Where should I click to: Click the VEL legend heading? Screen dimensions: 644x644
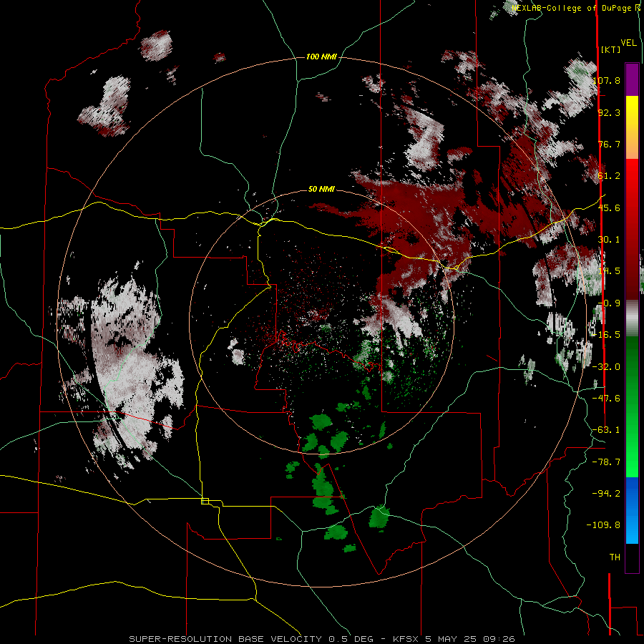(629, 43)
